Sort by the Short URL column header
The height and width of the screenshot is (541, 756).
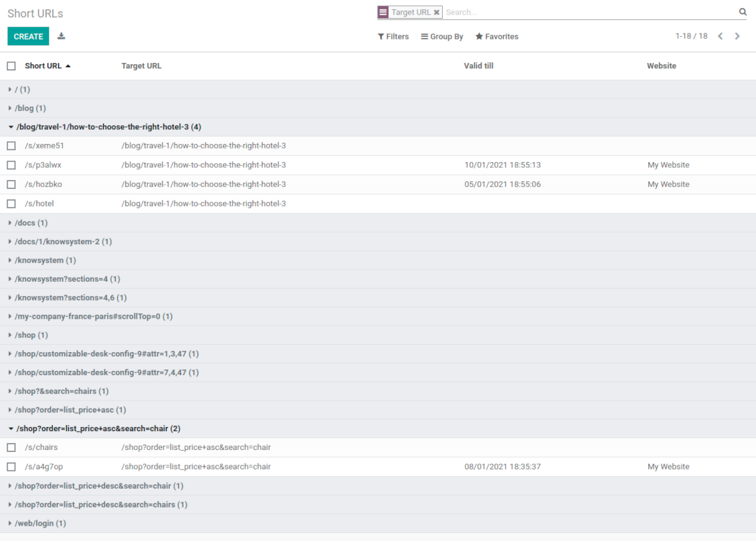tap(43, 66)
